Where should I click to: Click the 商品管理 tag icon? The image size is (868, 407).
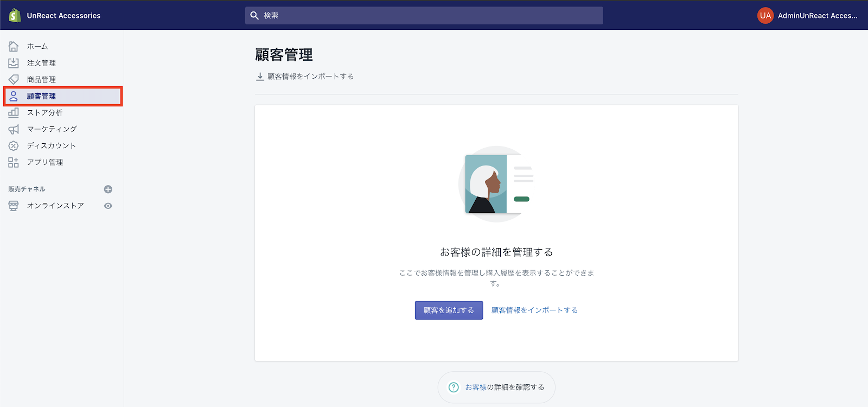[x=14, y=79]
